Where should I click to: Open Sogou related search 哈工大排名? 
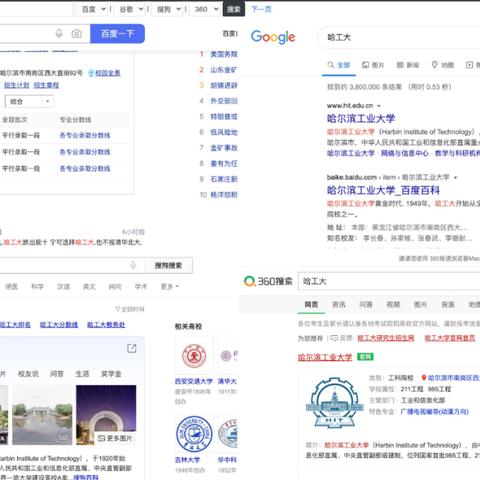click(15, 325)
